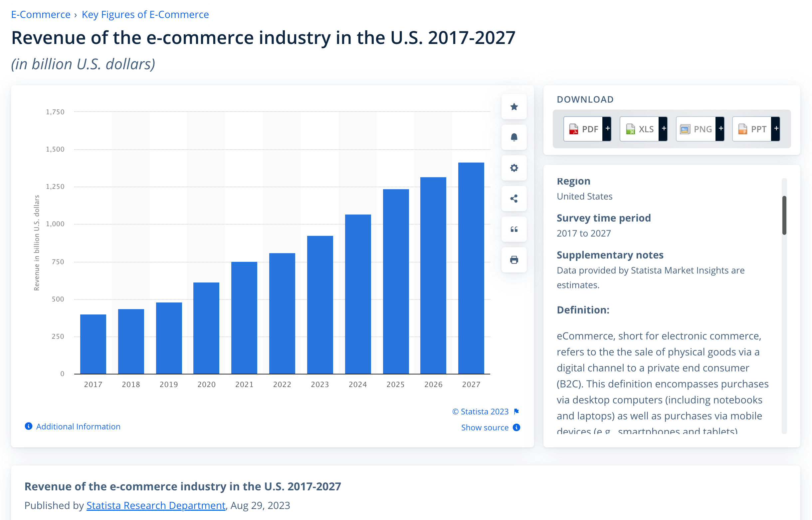The height and width of the screenshot is (520, 812).
Task: Click the bell notification icon
Action: coord(514,137)
